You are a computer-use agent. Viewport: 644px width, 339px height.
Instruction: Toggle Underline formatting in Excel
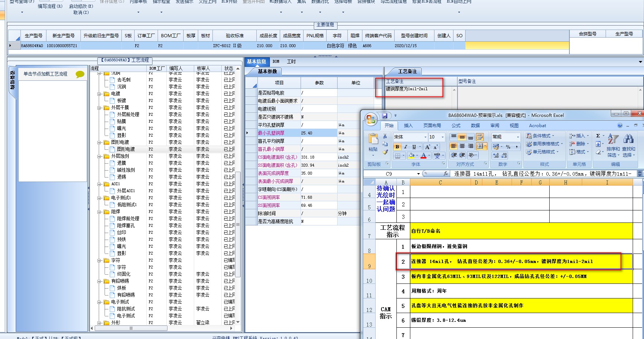pos(414,147)
